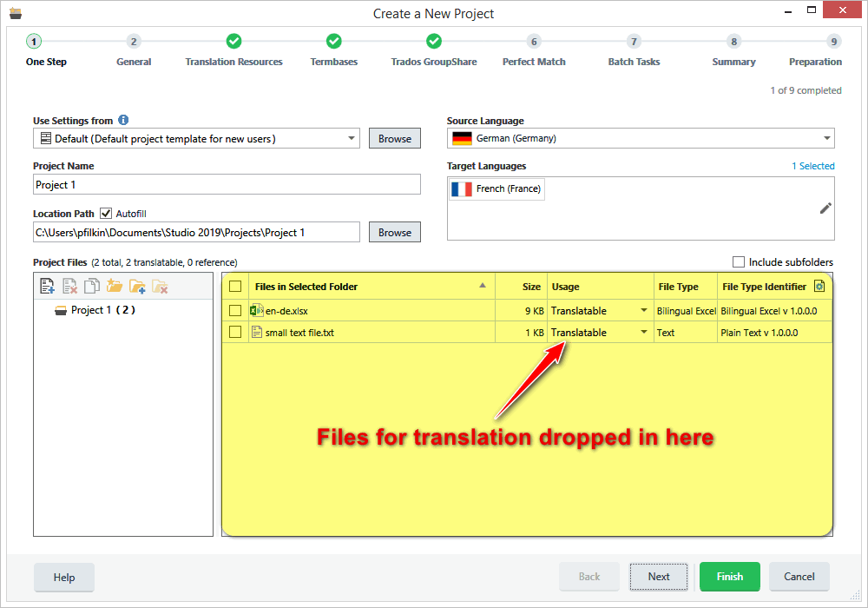Open the Use Settings from template dropdown
The height and width of the screenshot is (608, 868).
pyautogui.click(x=351, y=138)
